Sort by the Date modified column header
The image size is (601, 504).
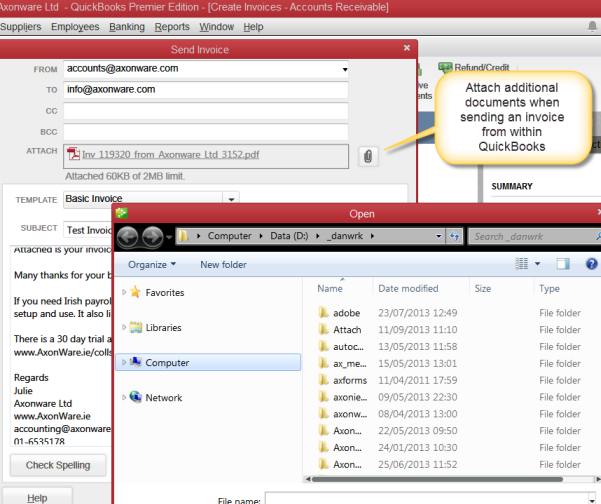pos(408,288)
